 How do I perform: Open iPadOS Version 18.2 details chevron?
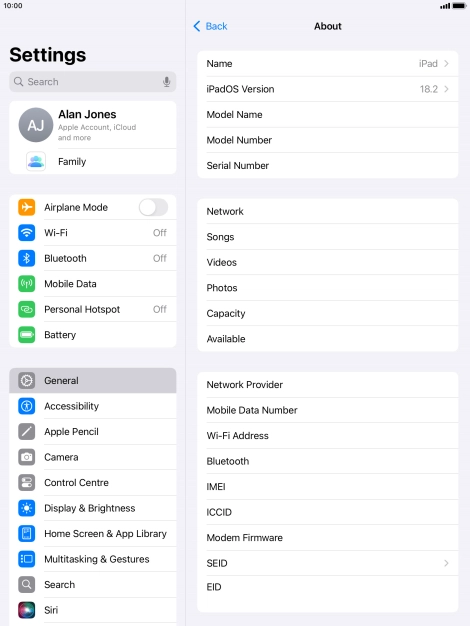(x=446, y=89)
